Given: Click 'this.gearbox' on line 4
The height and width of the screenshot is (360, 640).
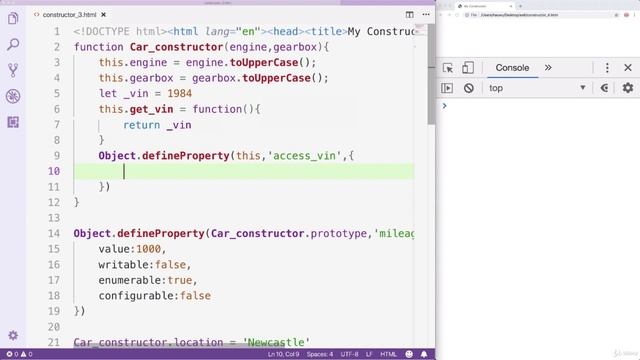Looking at the screenshot, I should coord(136,78).
